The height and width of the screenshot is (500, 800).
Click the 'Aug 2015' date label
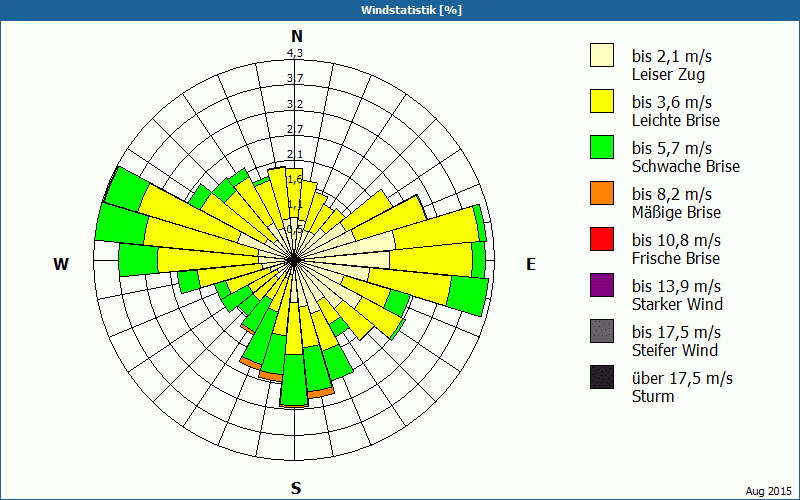pos(769,491)
